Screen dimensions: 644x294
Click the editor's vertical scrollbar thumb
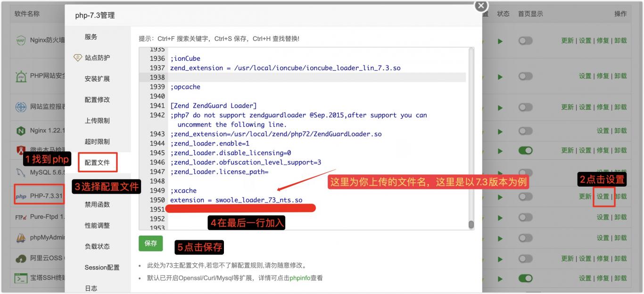[471, 225]
